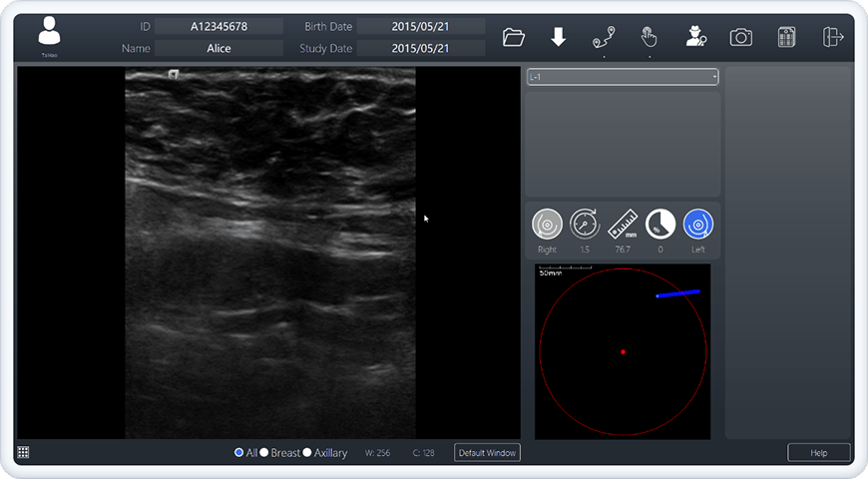
Task: Select the route path pin icon
Action: (x=604, y=38)
